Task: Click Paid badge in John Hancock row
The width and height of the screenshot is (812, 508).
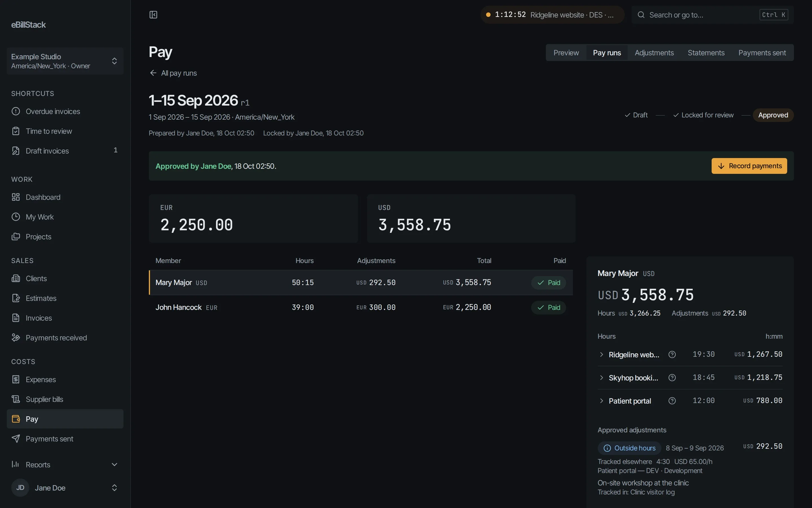Action: pyautogui.click(x=548, y=307)
